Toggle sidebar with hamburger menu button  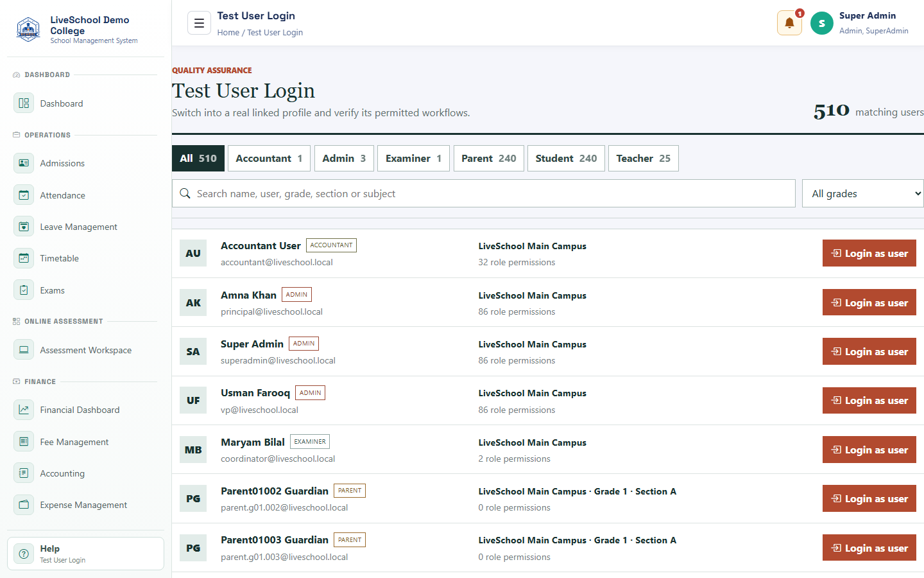[199, 23]
